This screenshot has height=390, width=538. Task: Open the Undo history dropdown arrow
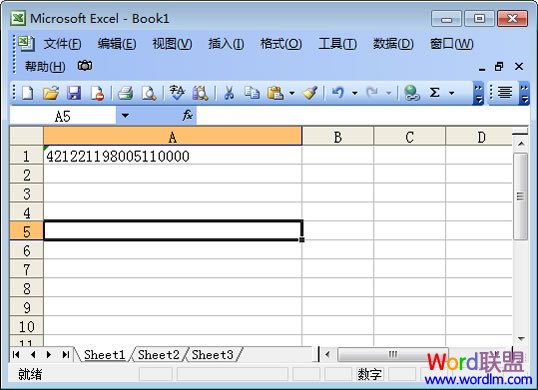[355, 93]
